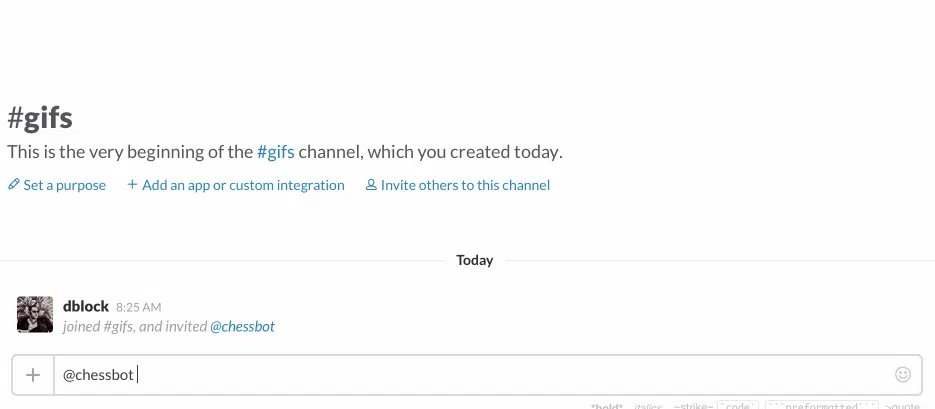Click the plus attach button in message box
This screenshot has height=409, width=935.
click(x=33, y=375)
